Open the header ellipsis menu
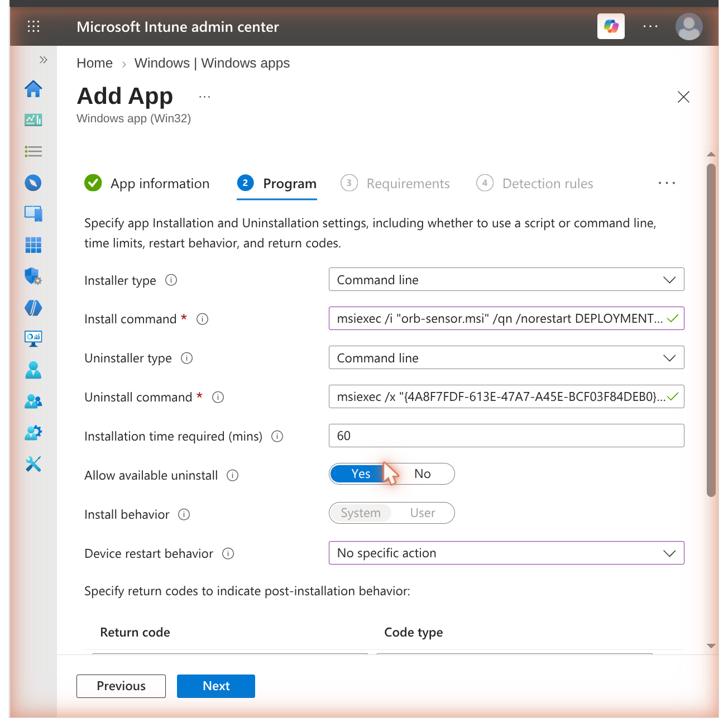 650,26
